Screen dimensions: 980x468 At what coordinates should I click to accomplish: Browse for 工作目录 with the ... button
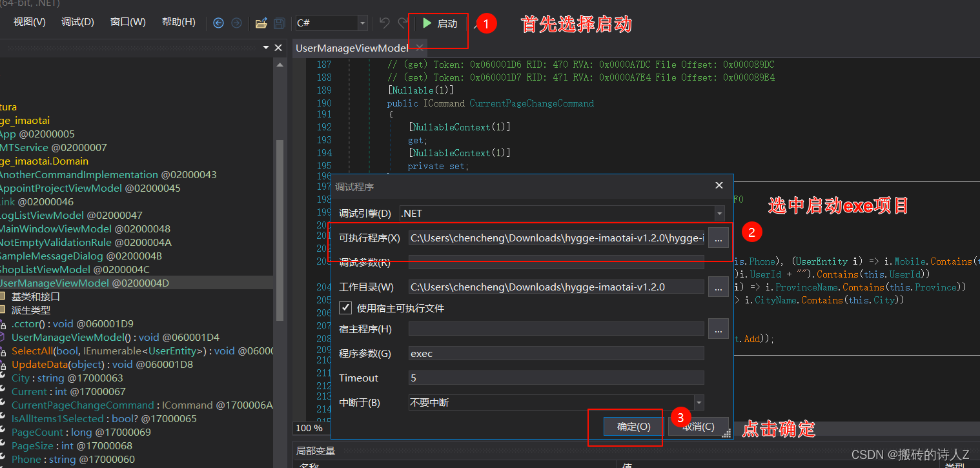click(719, 287)
